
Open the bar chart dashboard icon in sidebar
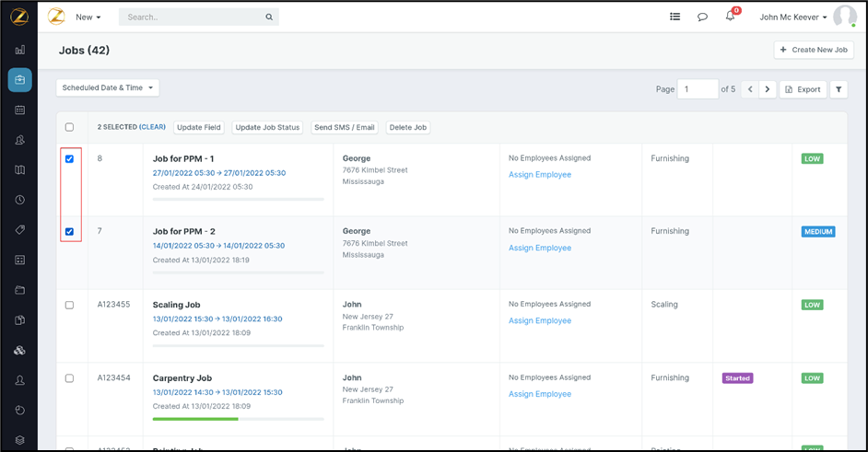[19, 50]
